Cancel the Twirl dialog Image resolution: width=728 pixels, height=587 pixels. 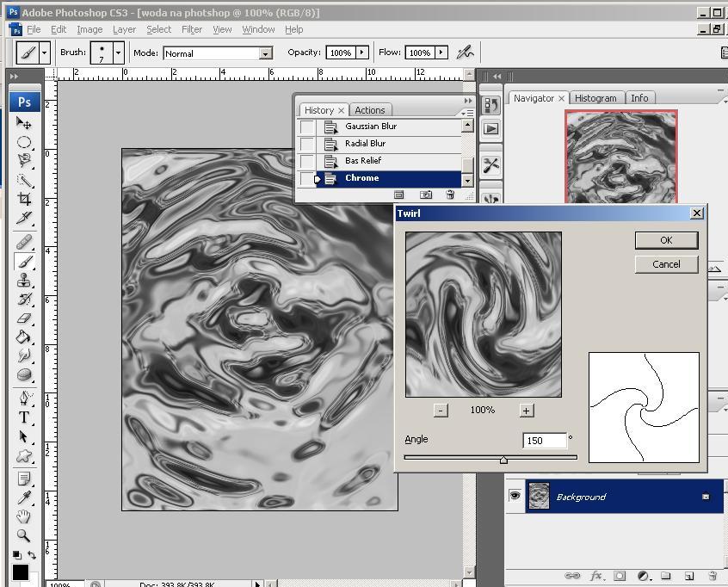666,264
